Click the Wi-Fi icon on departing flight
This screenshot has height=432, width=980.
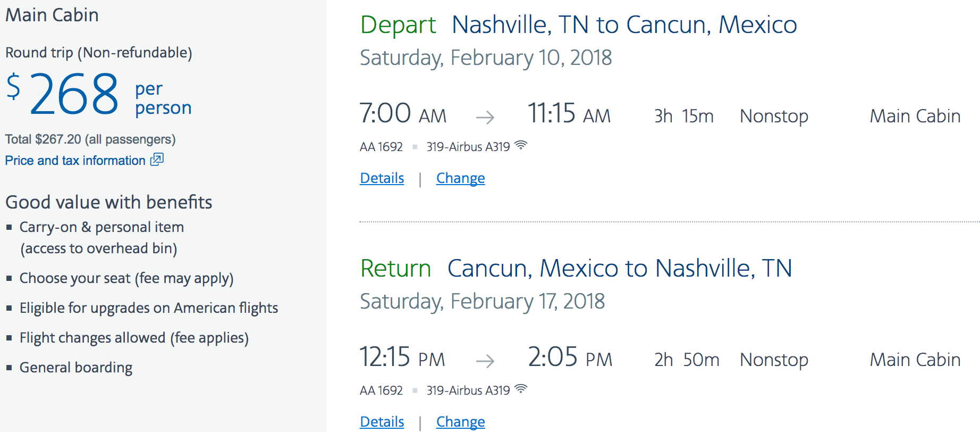[x=521, y=145]
